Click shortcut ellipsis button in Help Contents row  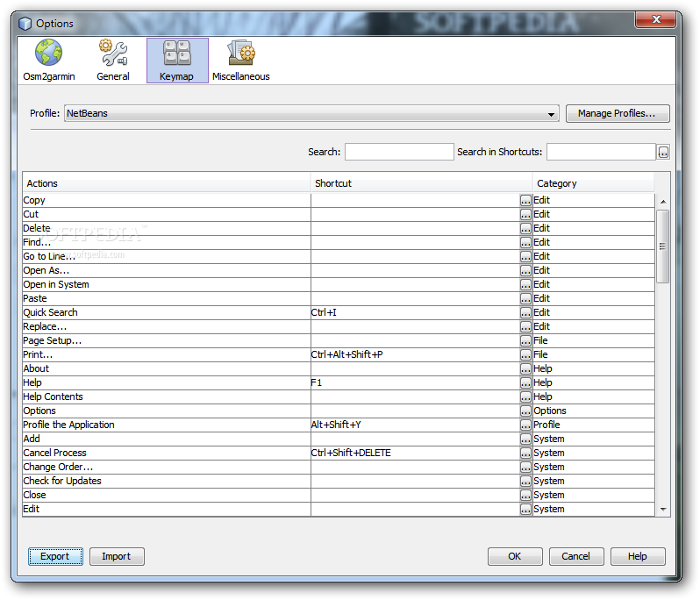click(x=526, y=396)
